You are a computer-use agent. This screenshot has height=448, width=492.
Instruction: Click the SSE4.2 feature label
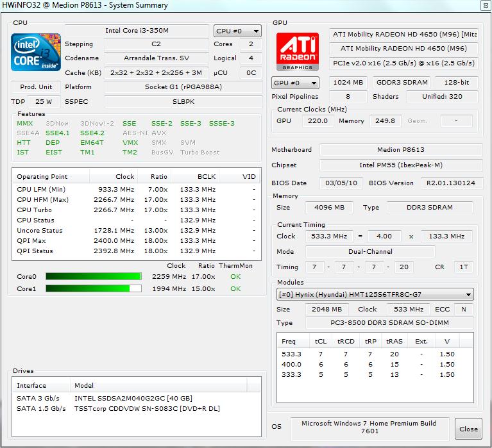92,133
